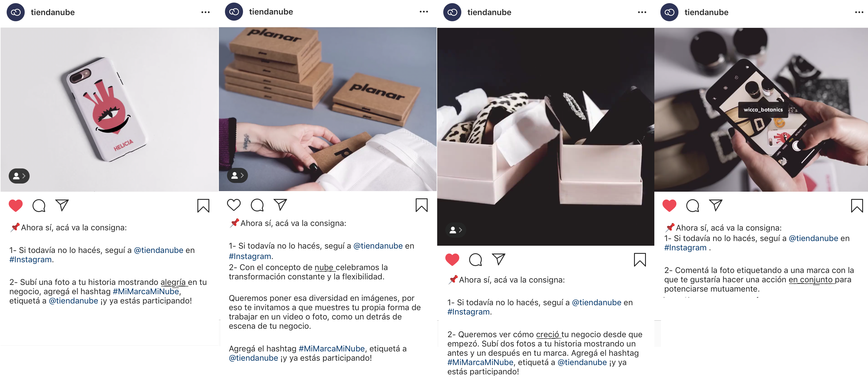Show tagged people on the leopard shoes photo
The width and height of the screenshot is (868, 379).
click(455, 230)
